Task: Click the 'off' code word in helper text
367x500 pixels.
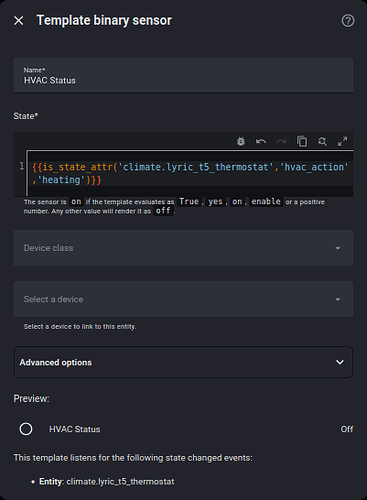Action: point(163,211)
